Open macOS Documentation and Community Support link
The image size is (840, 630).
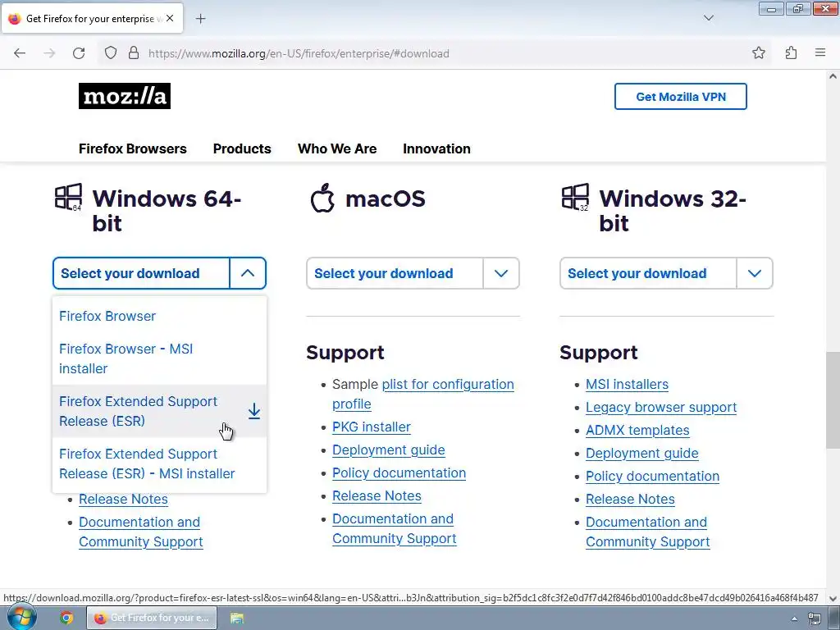395,529
